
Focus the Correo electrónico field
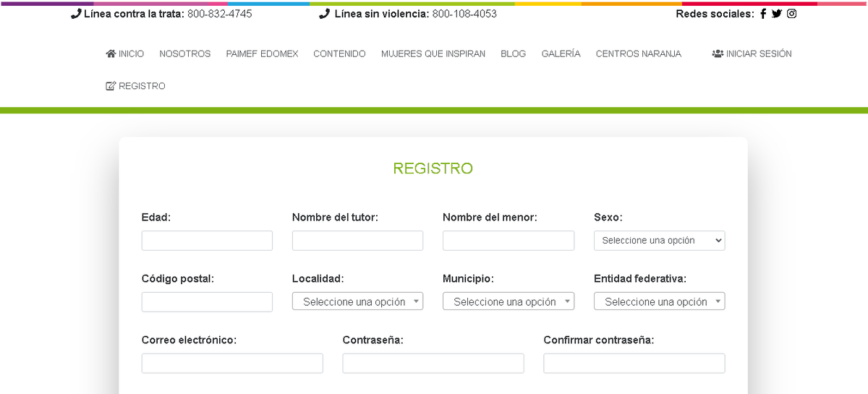coord(232,364)
